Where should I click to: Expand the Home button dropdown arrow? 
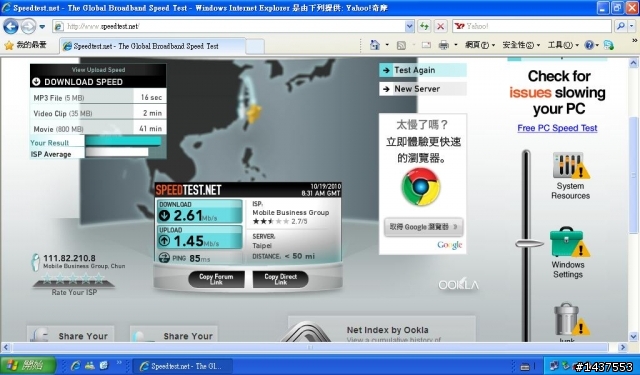pos(387,45)
